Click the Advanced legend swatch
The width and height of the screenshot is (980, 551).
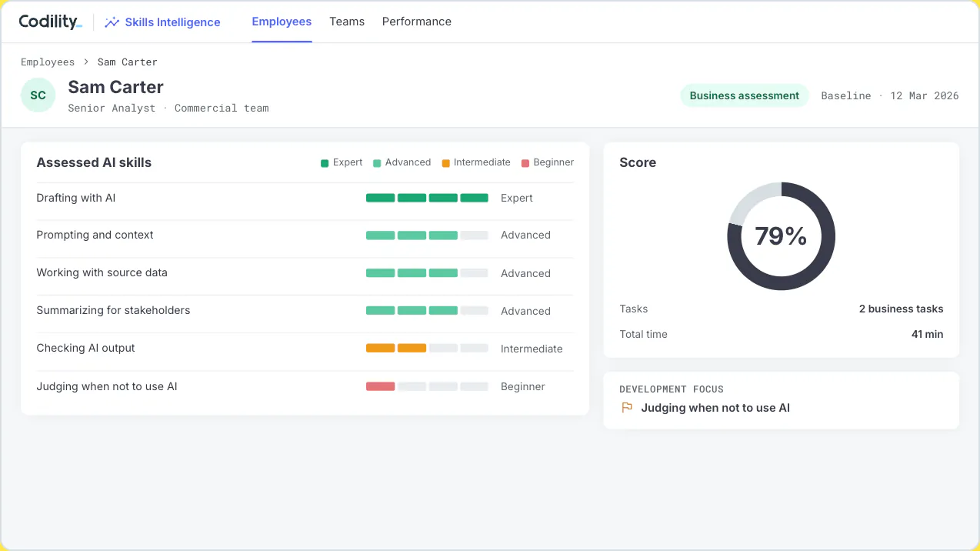tap(377, 163)
